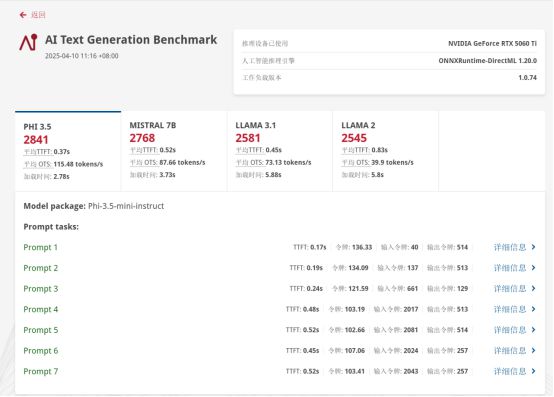
Task: Click the red back arrow icon
Action: coord(23,15)
